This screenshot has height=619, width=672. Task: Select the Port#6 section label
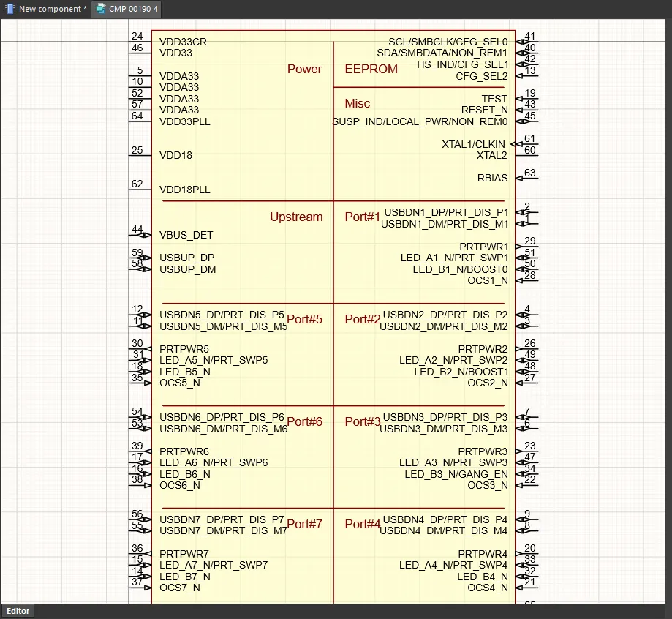tap(304, 421)
